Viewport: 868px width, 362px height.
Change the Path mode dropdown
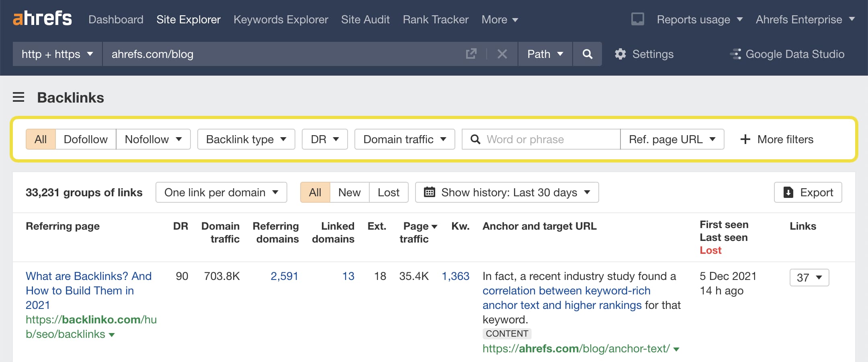(545, 54)
